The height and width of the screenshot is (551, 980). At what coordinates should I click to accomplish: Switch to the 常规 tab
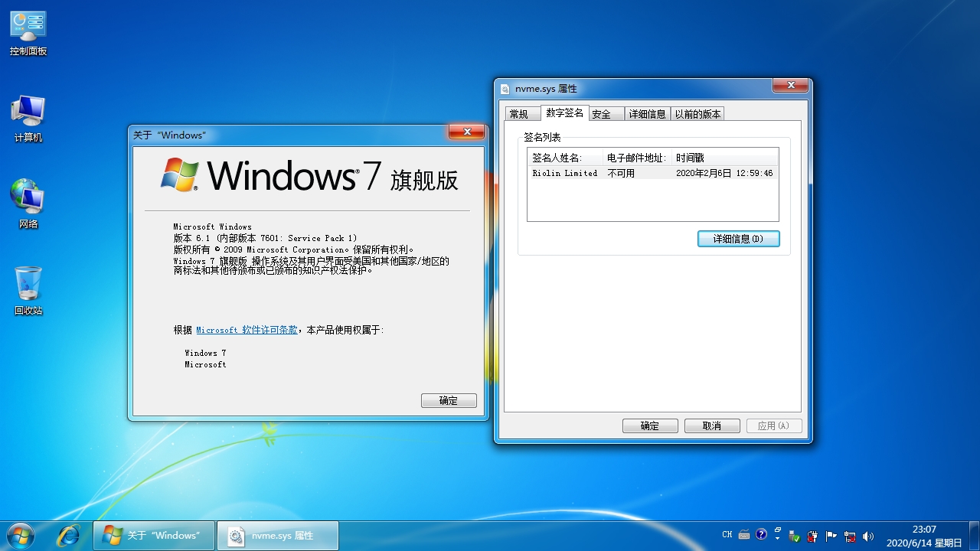click(x=523, y=114)
